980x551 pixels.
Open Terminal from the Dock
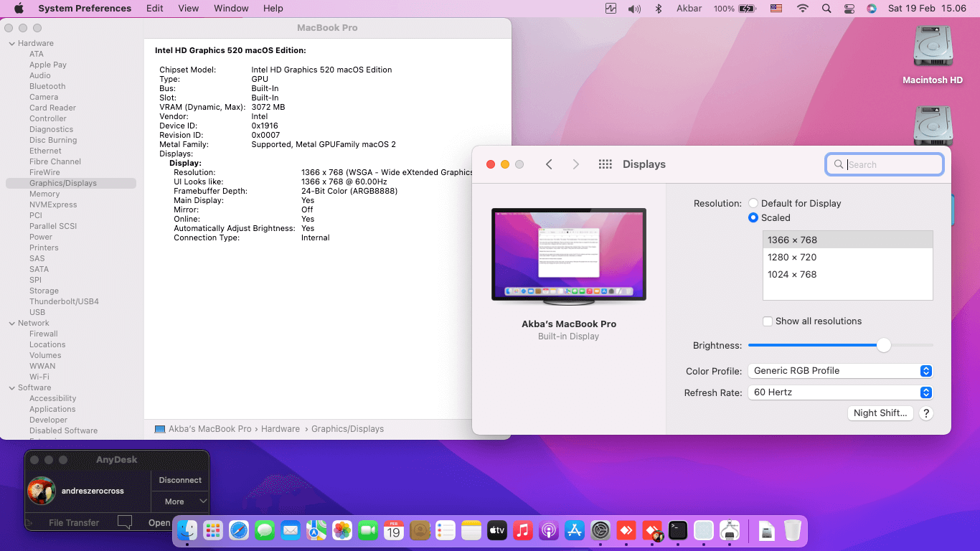click(678, 530)
